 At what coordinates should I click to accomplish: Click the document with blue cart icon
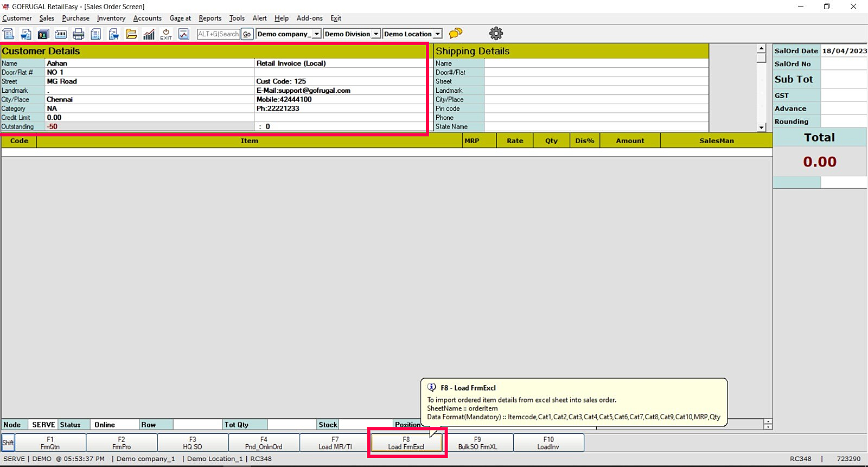point(113,34)
